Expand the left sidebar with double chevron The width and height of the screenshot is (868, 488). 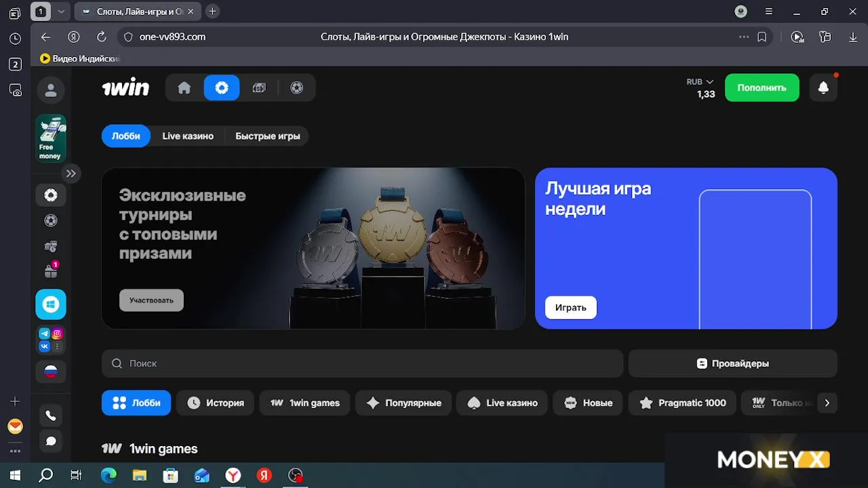[71, 174]
